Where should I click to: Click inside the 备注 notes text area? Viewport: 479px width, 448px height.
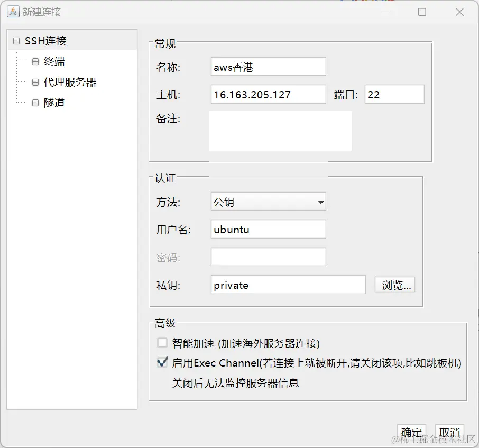click(280, 131)
